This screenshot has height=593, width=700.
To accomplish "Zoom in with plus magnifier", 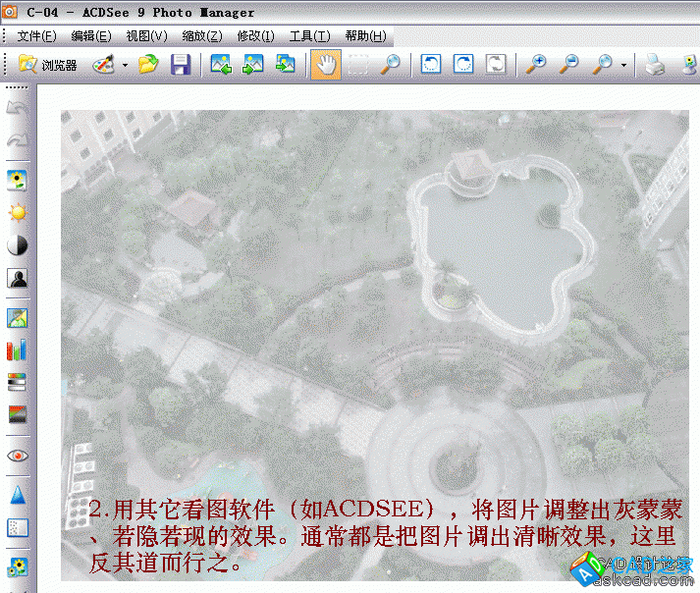I will click(x=536, y=65).
